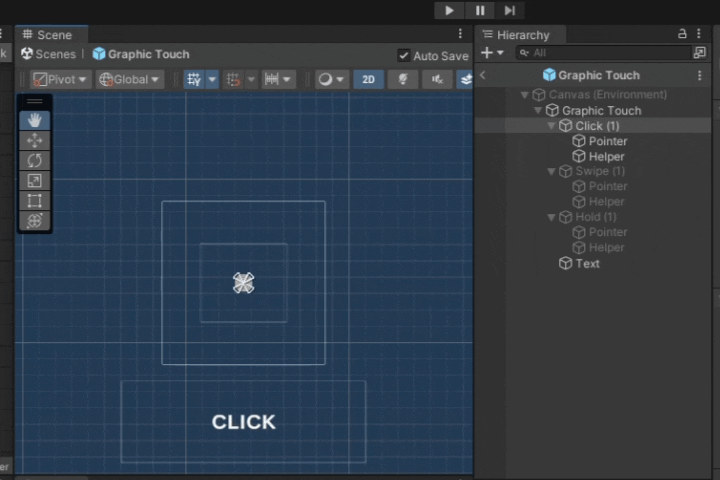Select the Hand (View) tool
720x480 pixels.
(35, 120)
